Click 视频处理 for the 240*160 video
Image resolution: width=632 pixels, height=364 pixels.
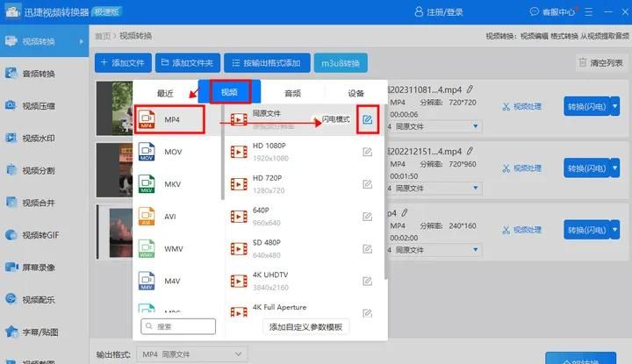pyautogui.click(x=522, y=230)
